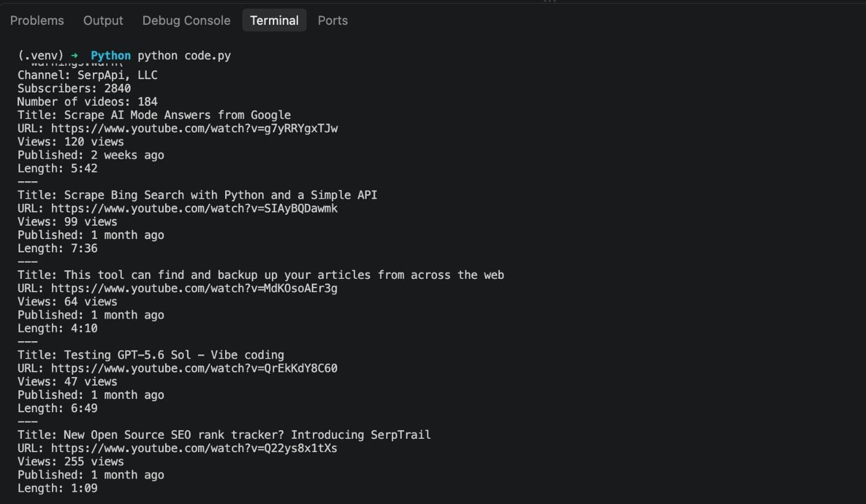This screenshot has width=866, height=504.
Task: Show the Ports tab
Action: point(333,20)
